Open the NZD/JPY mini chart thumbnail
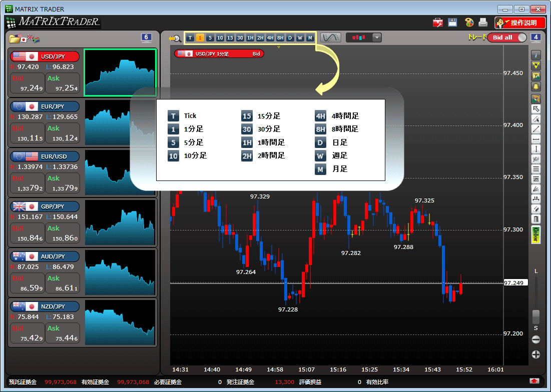Screen dimensions: 551x392 tap(120, 322)
